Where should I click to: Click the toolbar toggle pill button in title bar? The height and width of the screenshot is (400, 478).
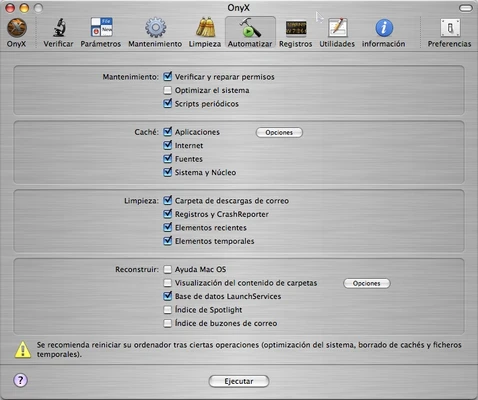point(465,8)
